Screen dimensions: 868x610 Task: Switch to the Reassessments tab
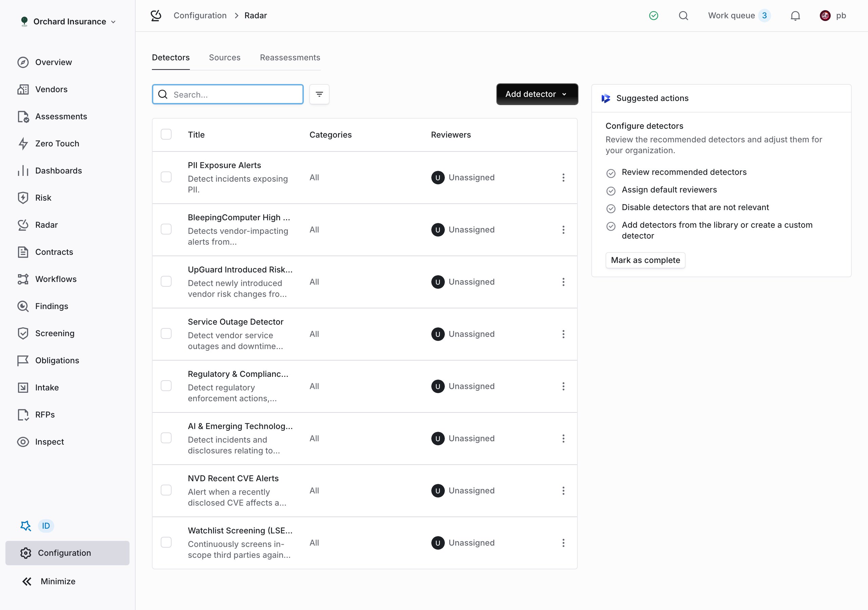click(290, 58)
